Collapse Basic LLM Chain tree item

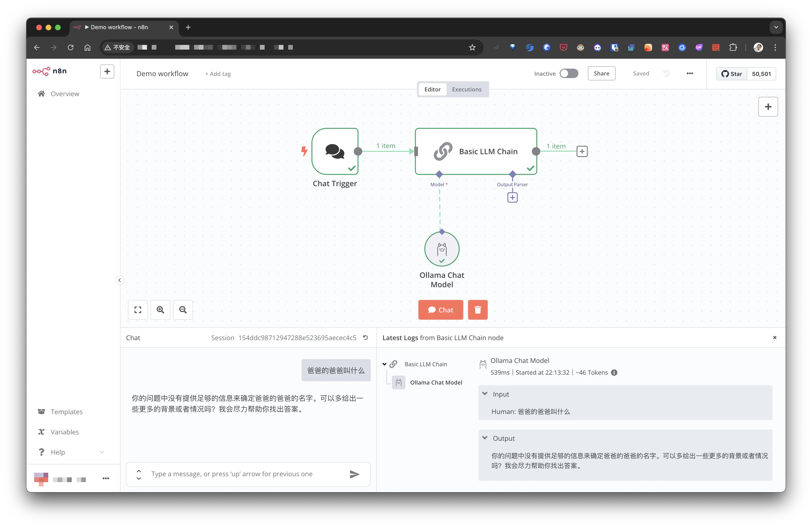point(385,364)
